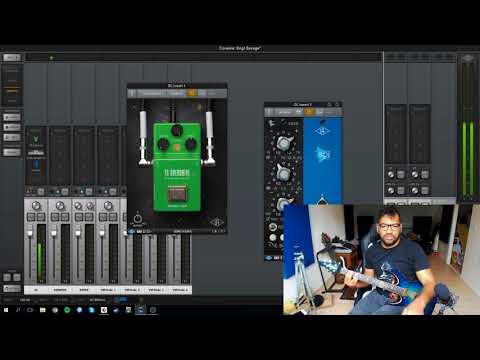The image size is (480, 360).
Task: Grab the second channel's fader handle
Action: tap(54, 233)
